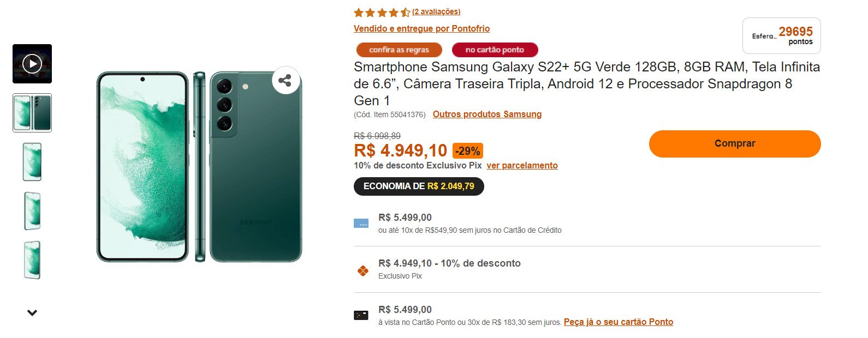The width and height of the screenshot is (868, 338).
Task: Open Vendido e entregue por Pontofrio link
Action: tap(421, 28)
